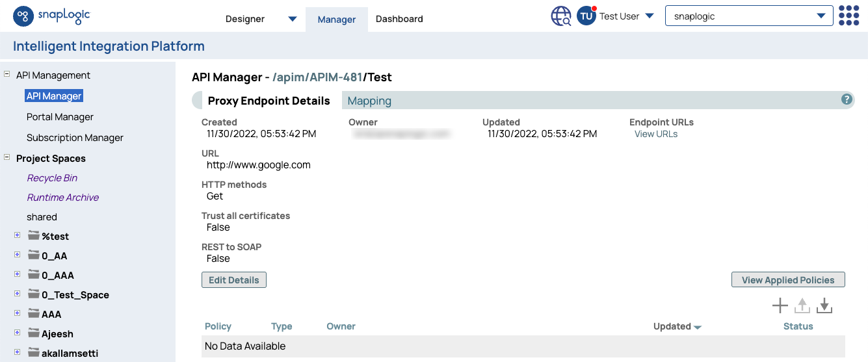Collapse the Project Spaces tree section

pyautogui.click(x=7, y=157)
